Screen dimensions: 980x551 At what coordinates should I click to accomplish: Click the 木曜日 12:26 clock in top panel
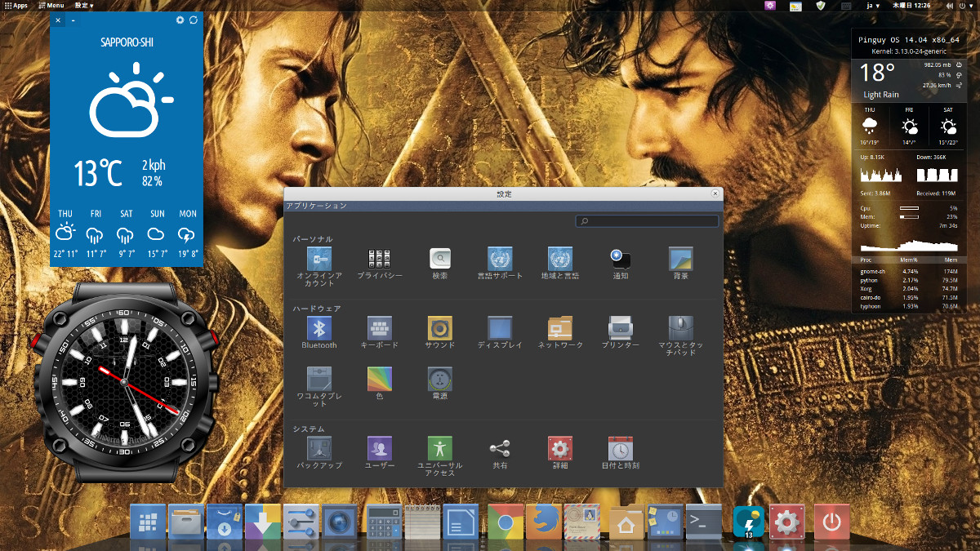tap(911, 6)
